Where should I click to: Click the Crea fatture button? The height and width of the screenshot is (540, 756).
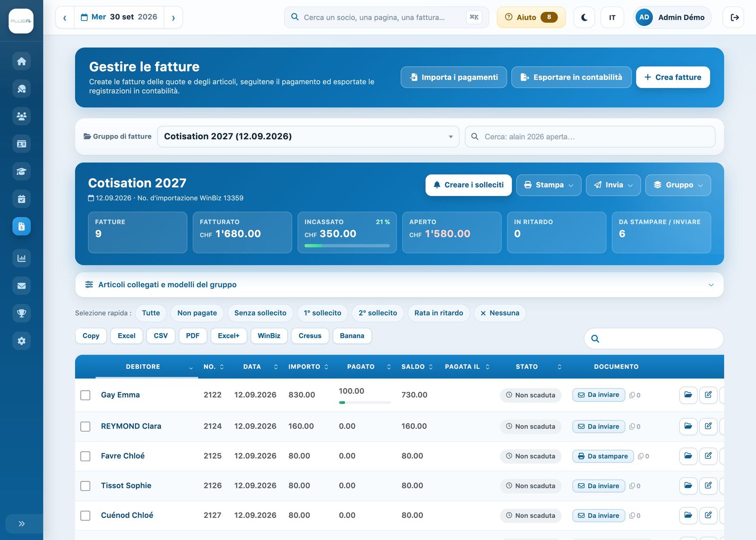coord(673,77)
